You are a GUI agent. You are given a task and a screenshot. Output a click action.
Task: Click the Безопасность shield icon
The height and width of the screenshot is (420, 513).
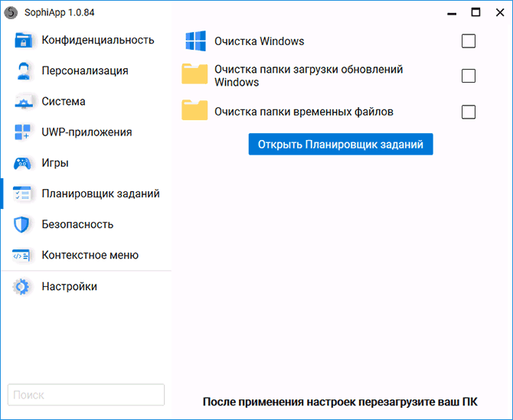click(x=21, y=224)
